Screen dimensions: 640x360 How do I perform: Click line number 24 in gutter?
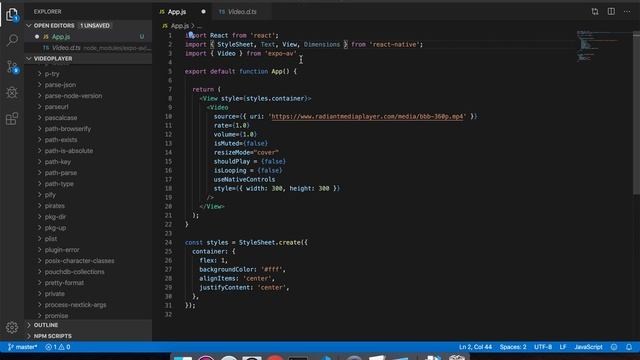tap(168, 242)
